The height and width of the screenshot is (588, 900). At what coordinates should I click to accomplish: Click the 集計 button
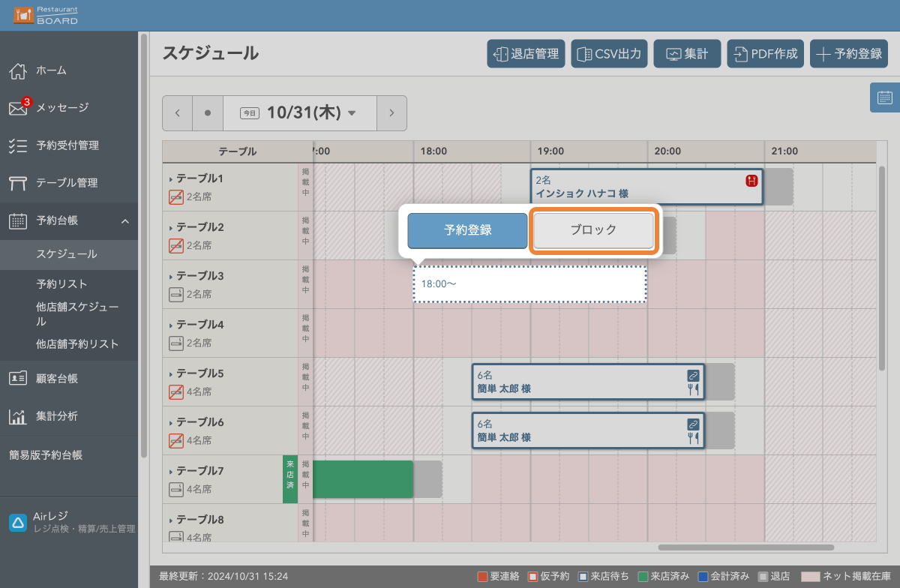[687, 54]
